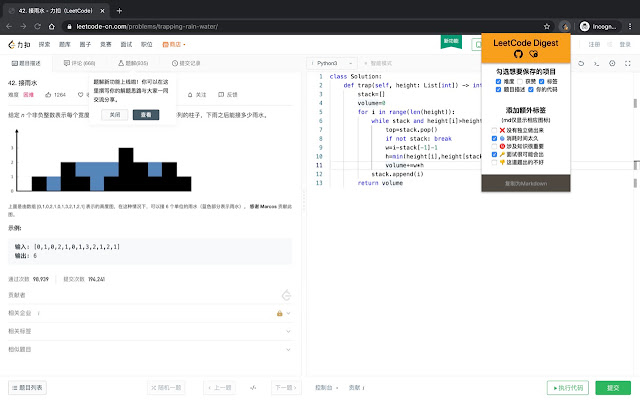Click the green 新功能 ribbon badge
This screenshot has height=400, width=640.
click(451, 42)
